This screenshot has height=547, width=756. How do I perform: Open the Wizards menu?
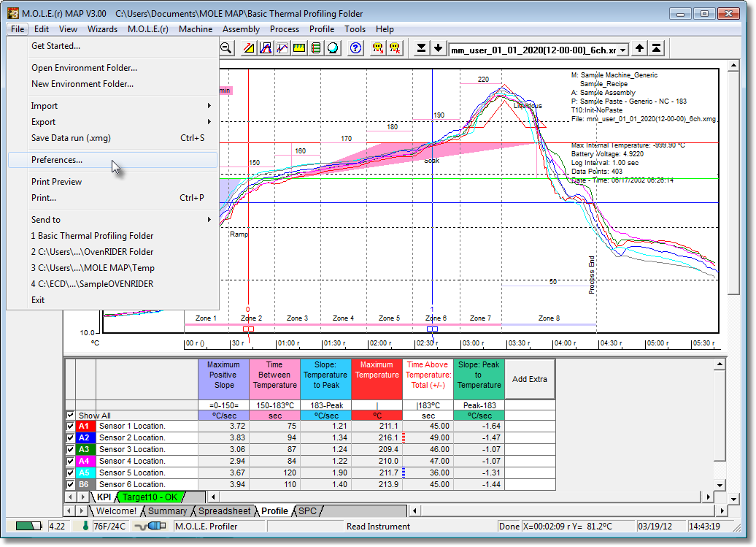click(102, 29)
